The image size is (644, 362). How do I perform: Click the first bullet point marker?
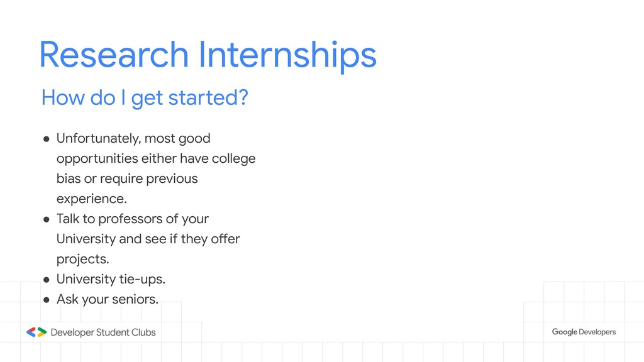point(47,139)
